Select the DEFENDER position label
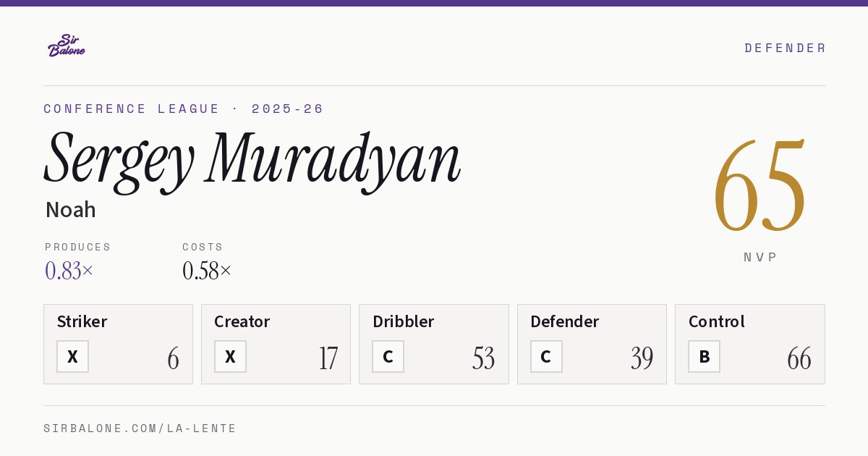 [785, 48]
